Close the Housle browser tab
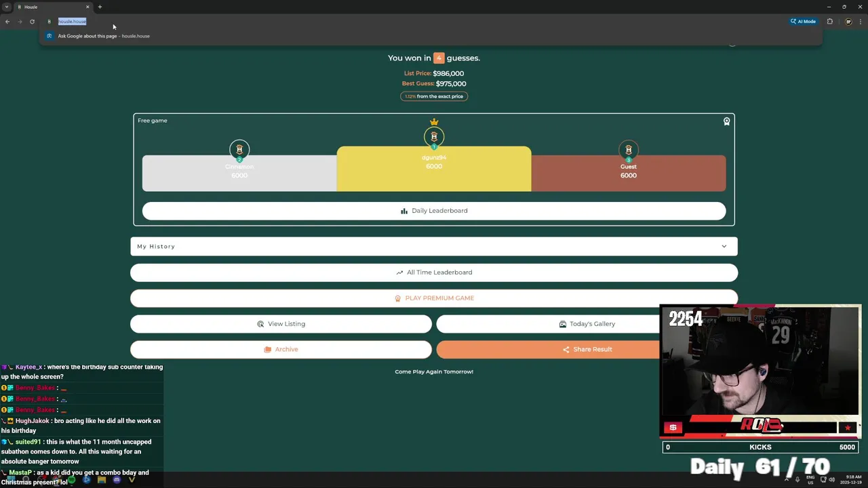Screen dimensions: 868x488 click(87, 7)
